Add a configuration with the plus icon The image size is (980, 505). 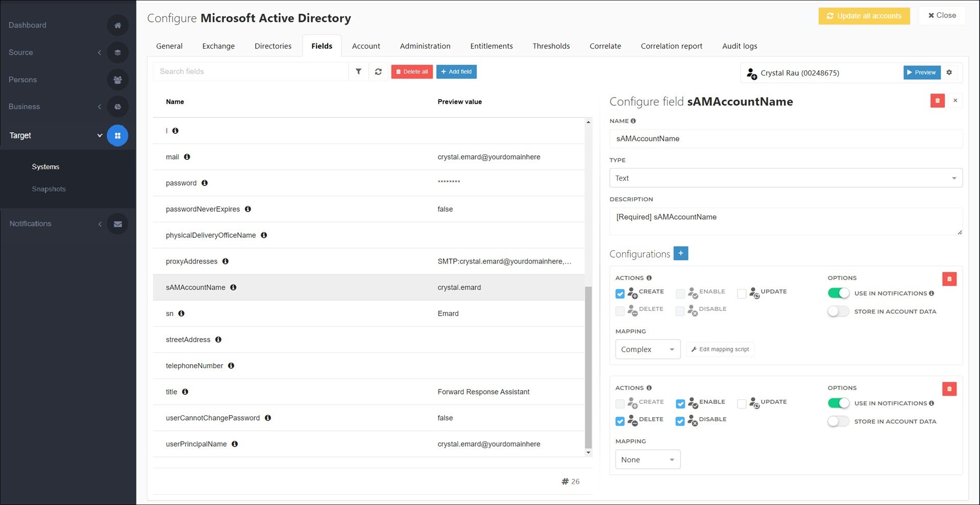[680, 253]
